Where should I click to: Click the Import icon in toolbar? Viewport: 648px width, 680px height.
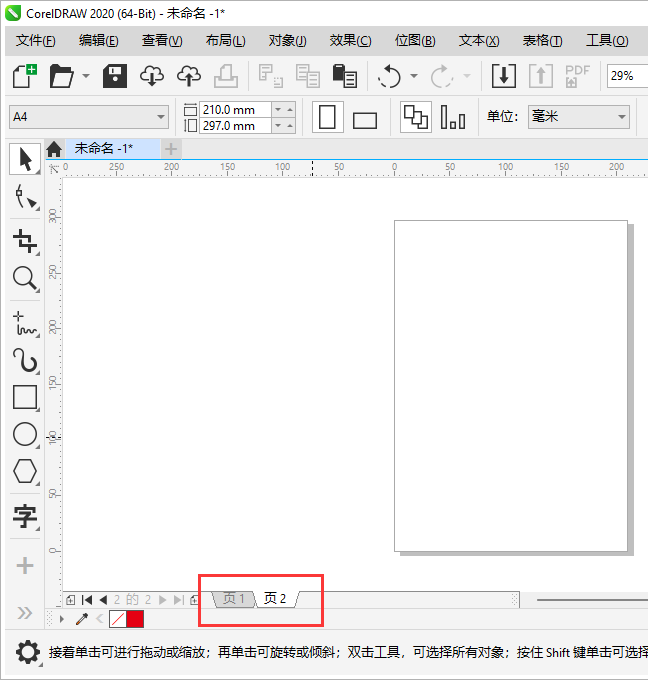point(504,76)
